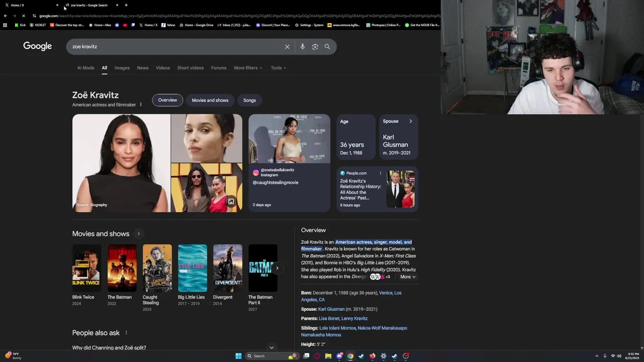Open the Tools dropdown
644x362 pixels.
tap(278, 68)
